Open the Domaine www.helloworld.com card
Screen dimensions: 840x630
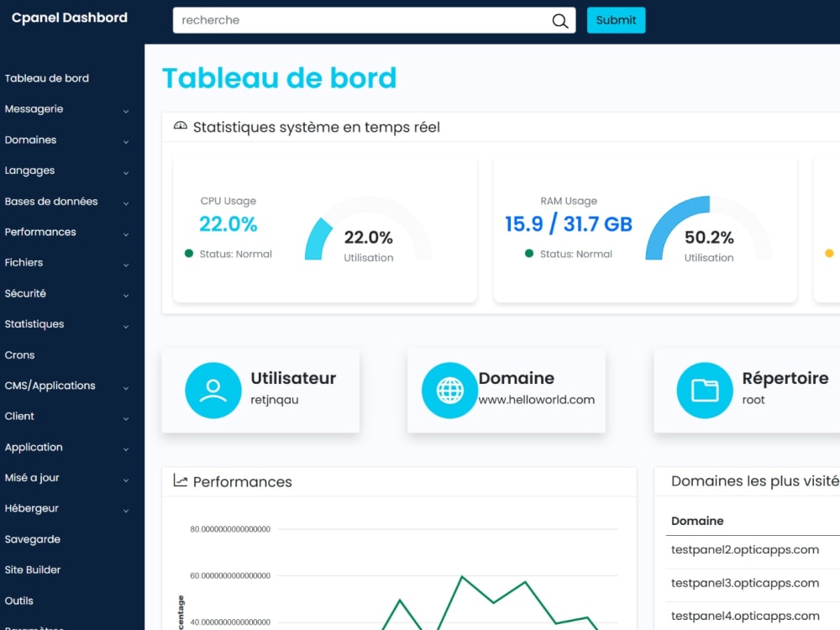[507, 391]
